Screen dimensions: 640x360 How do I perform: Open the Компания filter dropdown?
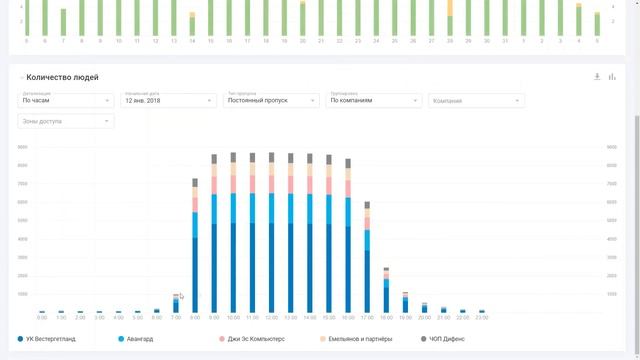[476, 100]
